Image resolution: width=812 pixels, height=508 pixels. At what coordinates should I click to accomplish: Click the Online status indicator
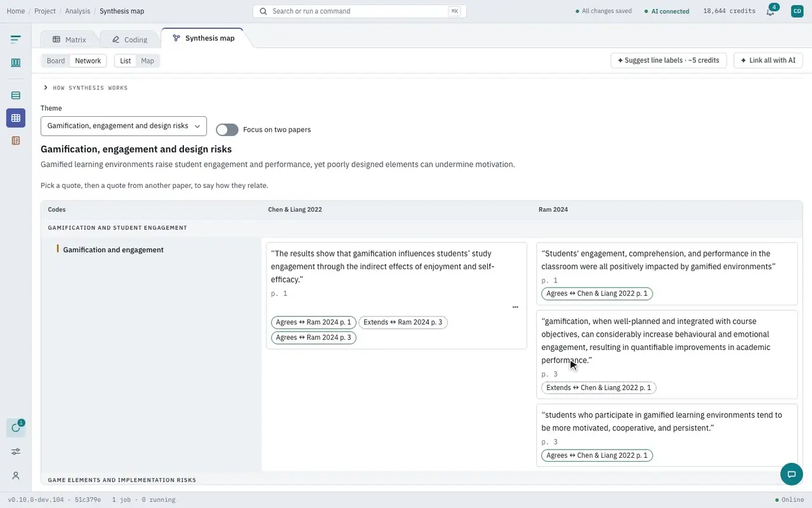pyautogui.click(x=790, y=500)
